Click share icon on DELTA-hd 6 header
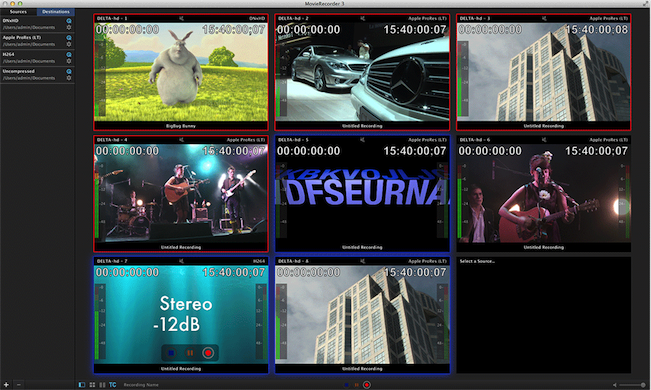 pos(544,140)
